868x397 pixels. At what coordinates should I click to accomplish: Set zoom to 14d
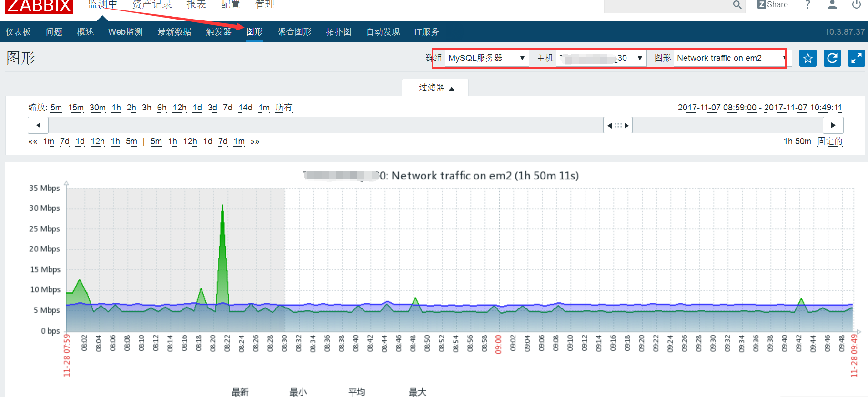tap(245, 108)
